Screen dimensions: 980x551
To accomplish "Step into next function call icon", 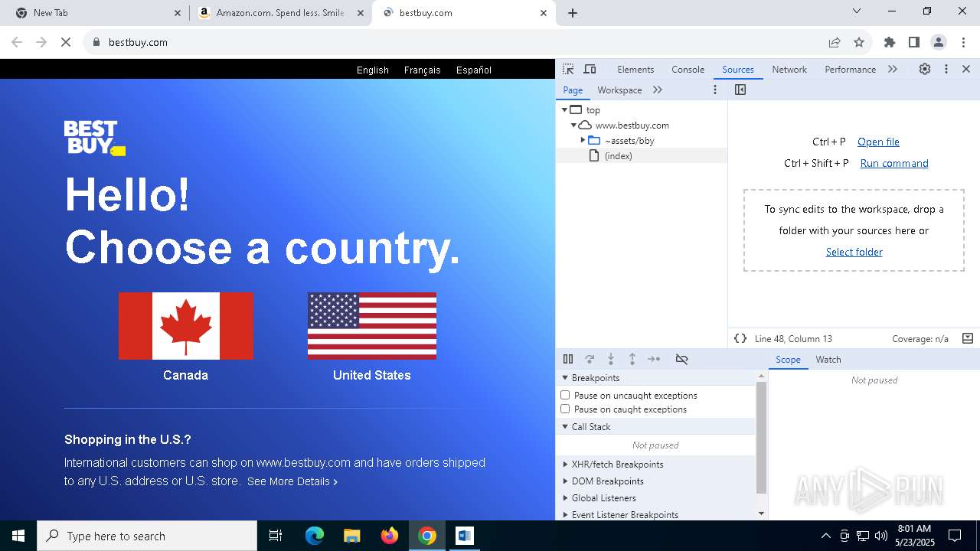I will click(x=611, y=359).
